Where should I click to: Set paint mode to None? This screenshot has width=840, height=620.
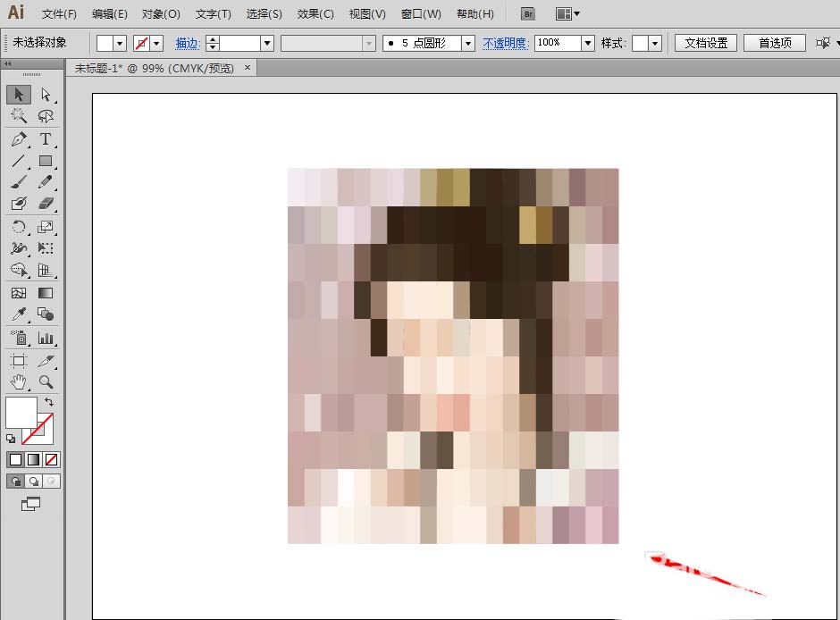click(x=52, y=459)
